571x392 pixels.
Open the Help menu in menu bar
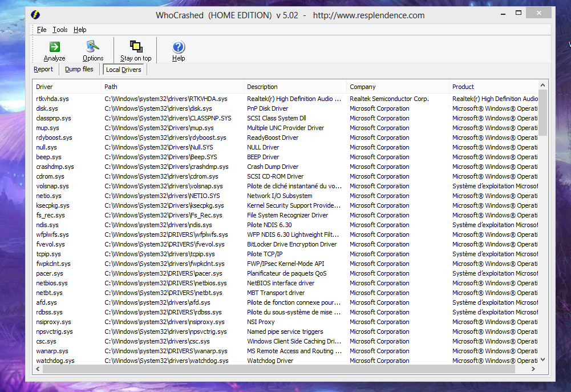click(x=80, y=30)
